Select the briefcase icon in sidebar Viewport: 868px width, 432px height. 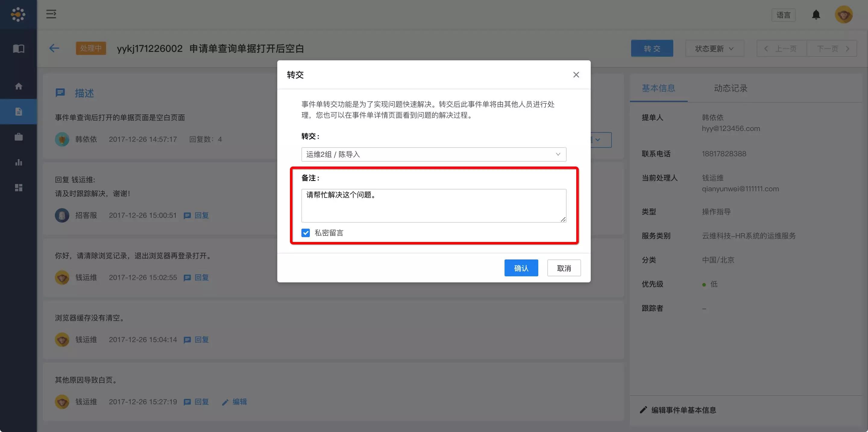point(18,137)
